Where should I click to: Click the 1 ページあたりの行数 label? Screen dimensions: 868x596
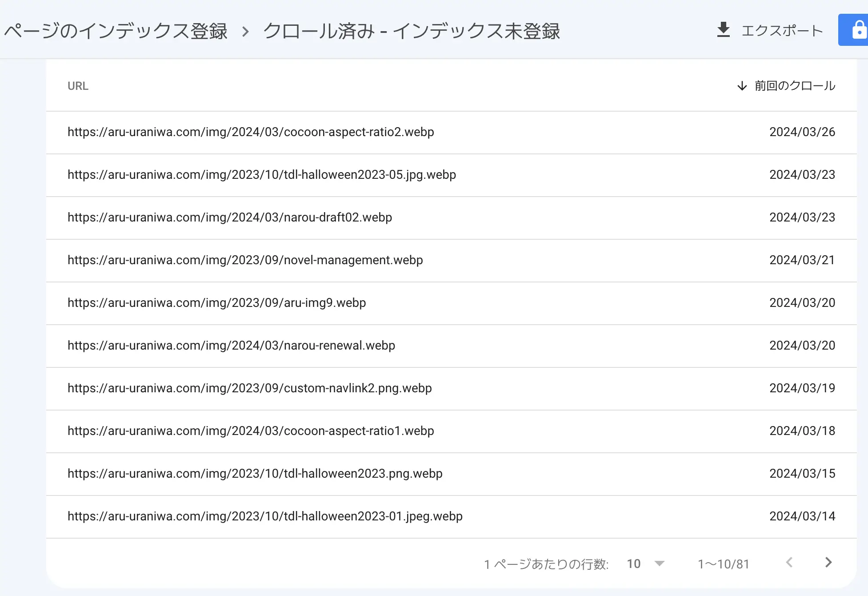point(546,564)
